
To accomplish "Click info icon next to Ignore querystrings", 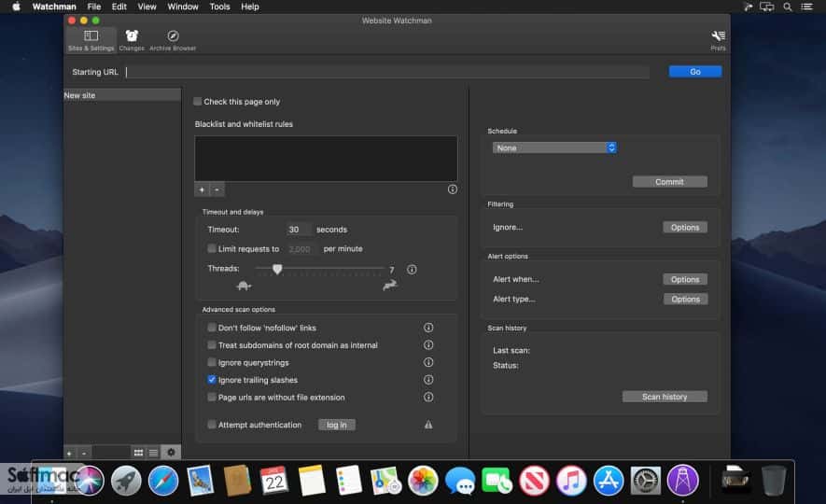I will click(428, 362).
